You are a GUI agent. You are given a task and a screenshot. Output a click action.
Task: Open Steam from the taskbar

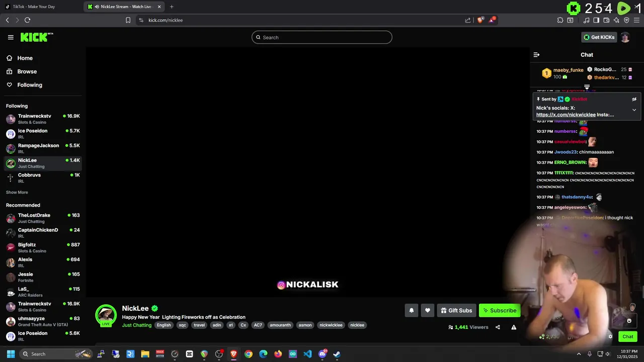pos(337,354)
